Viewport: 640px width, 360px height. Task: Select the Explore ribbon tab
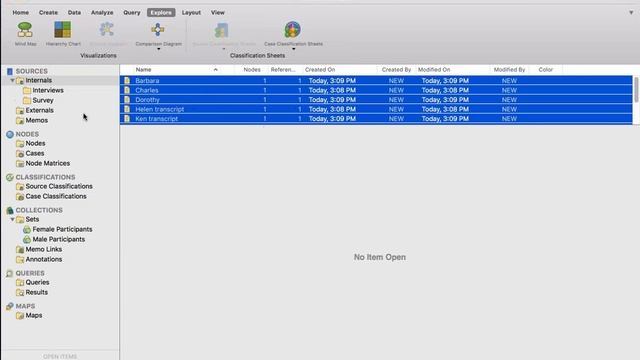pyautogui.click(x=161, y=13)
